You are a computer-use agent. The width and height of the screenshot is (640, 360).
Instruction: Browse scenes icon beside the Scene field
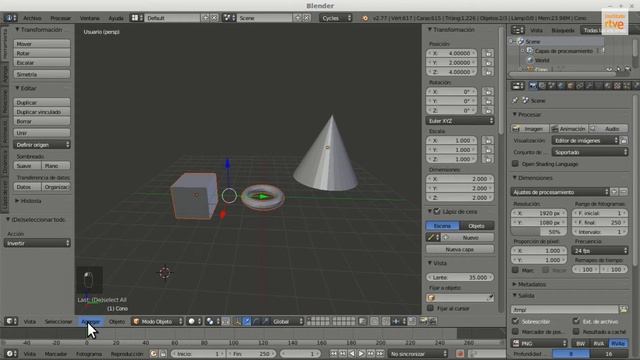pos(229,18)
